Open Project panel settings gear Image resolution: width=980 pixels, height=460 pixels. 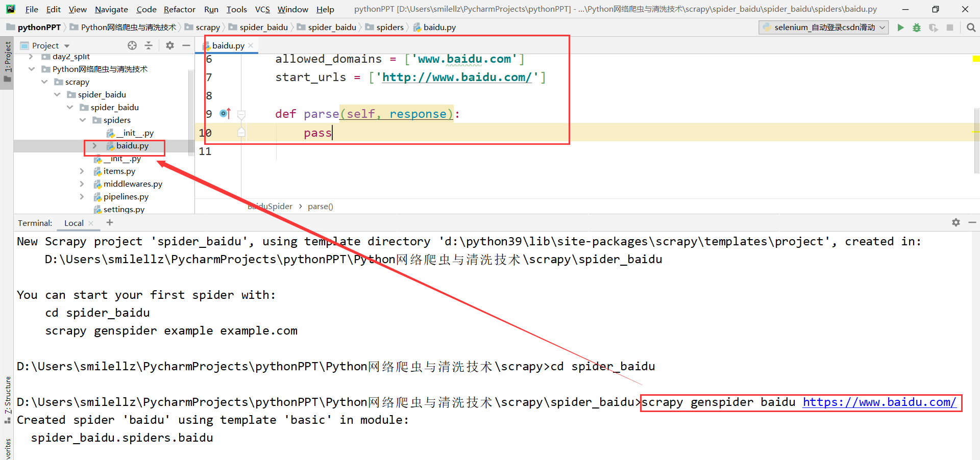click(x=170, y=45)
